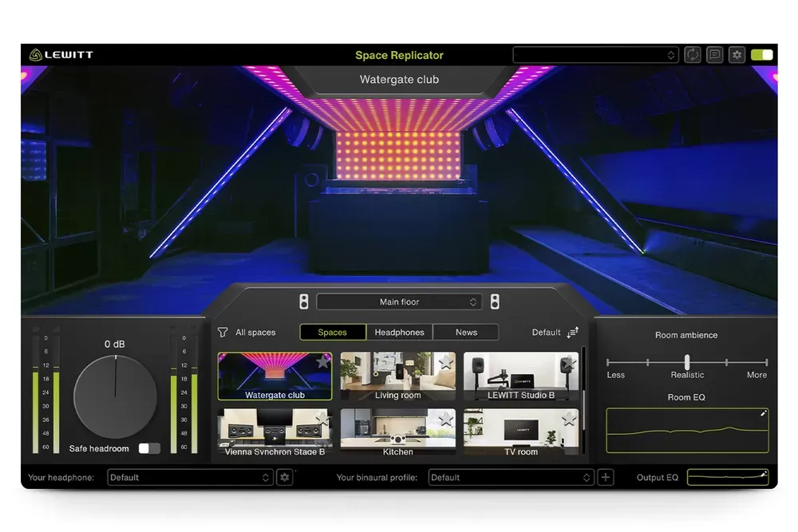Click the Space Replicator title
The image size is (798, 532).
point(399,55)
